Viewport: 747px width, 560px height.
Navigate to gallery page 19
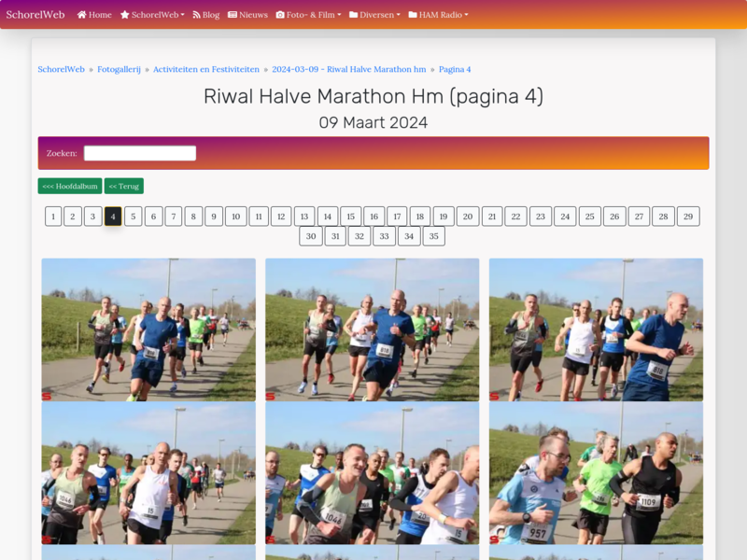(x=444, y=217)
